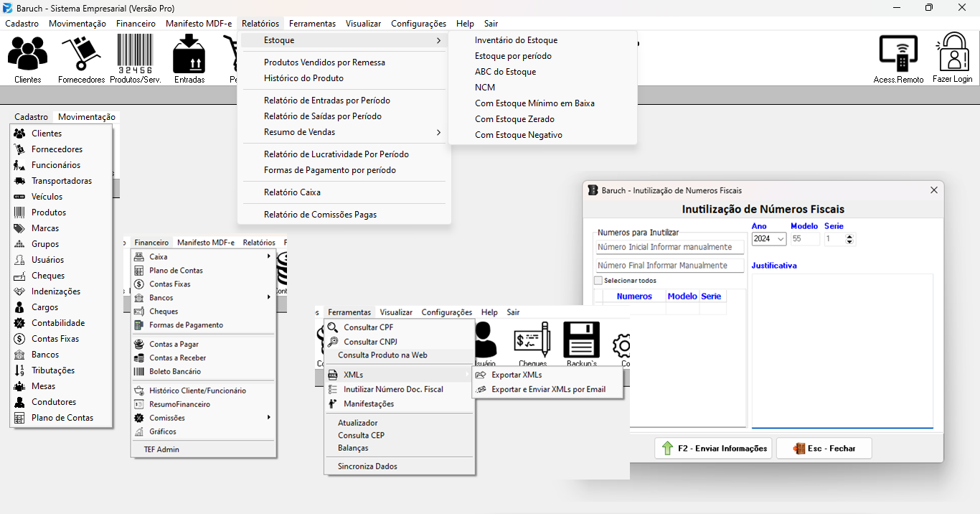Click the Backup's floppy disk icon
The image size is (980, 514).
point(581,340)
